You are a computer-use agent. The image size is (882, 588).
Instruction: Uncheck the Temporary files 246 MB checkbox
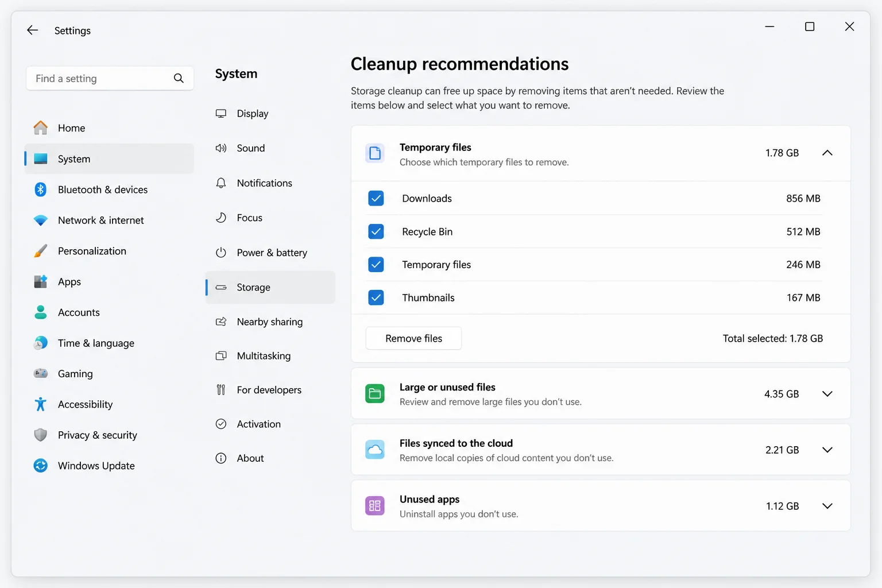pyautogui.click(x=376, y=265)
